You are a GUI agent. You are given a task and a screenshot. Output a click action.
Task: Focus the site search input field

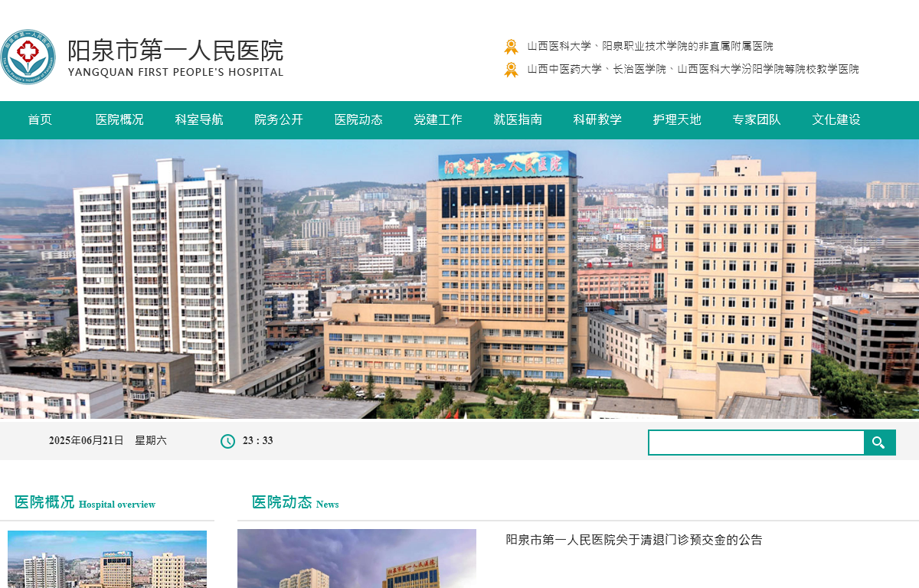tap(756, 443)
